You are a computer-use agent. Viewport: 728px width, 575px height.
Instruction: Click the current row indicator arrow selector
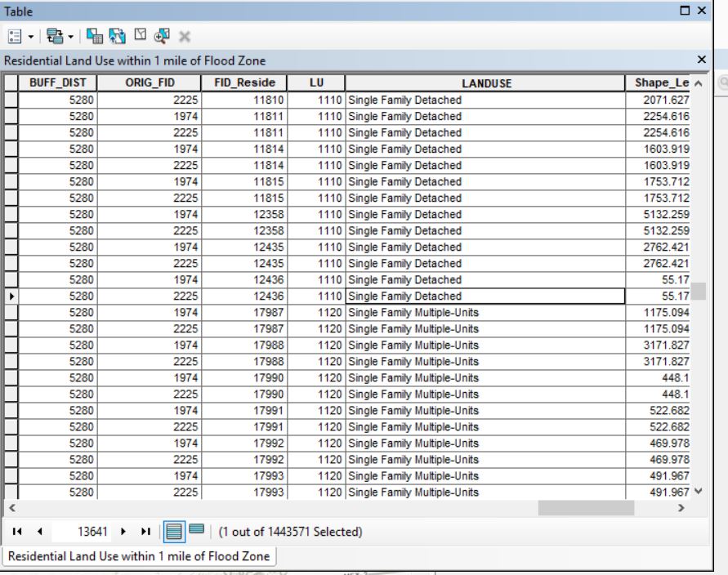click(11, 296)
